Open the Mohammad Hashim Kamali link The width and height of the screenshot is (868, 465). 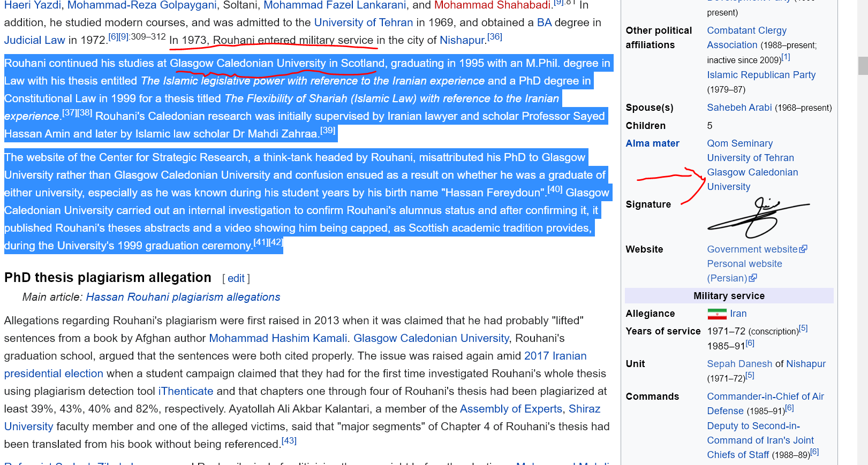(278, 338)
